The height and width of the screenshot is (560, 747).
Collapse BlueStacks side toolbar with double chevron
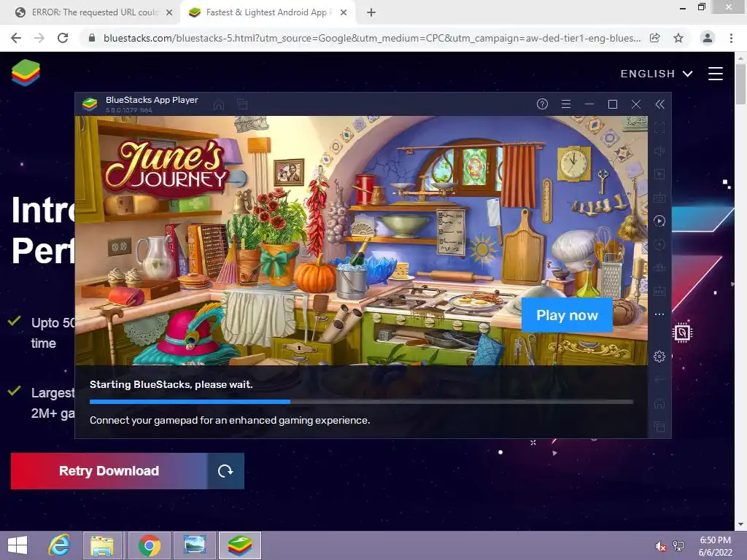(x=659, y=104)
